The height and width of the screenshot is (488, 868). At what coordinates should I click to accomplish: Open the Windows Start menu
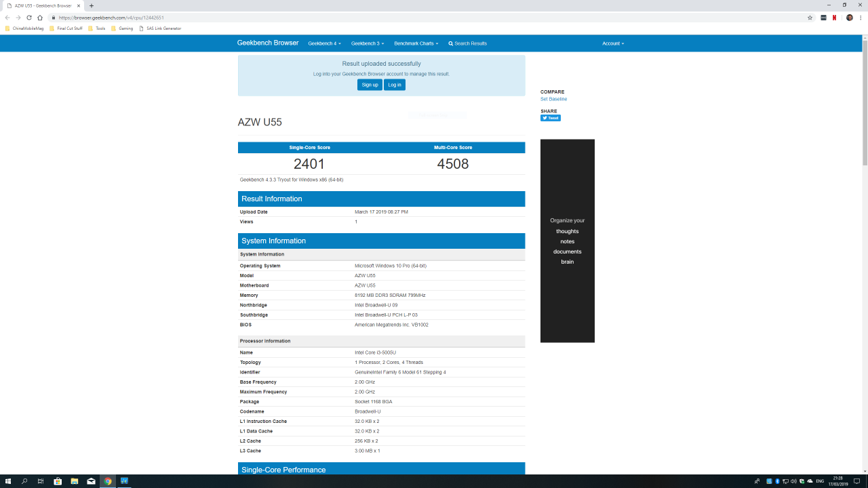[8, 481]
